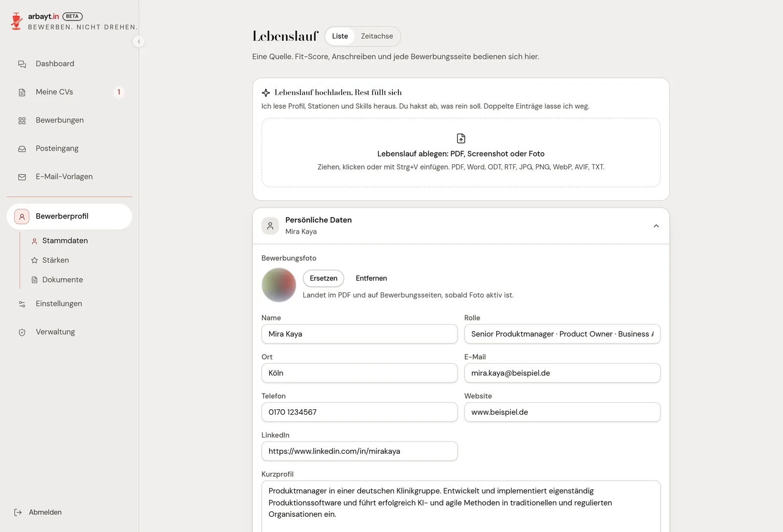The height and width of the screenshot is (532, 783).
Task: Click the Meine CVs badge showing 1
Action: (119, 92)
